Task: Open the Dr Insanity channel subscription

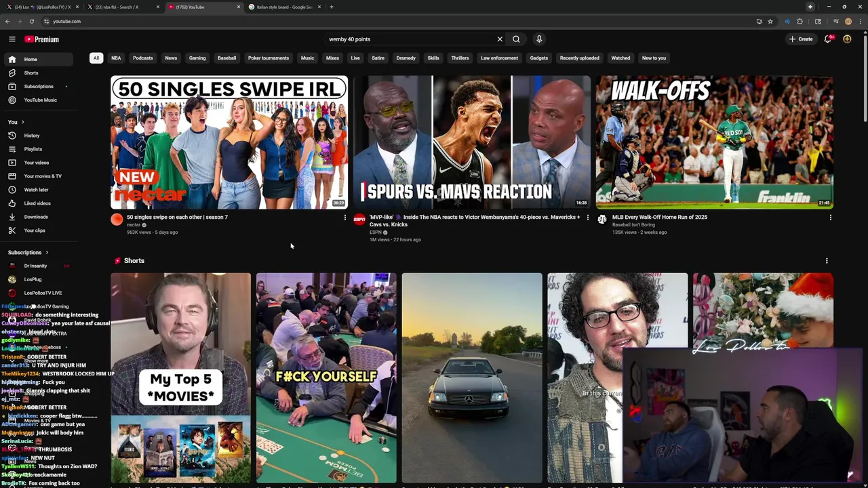Action: pyautogui.click(x=37, y=266)
